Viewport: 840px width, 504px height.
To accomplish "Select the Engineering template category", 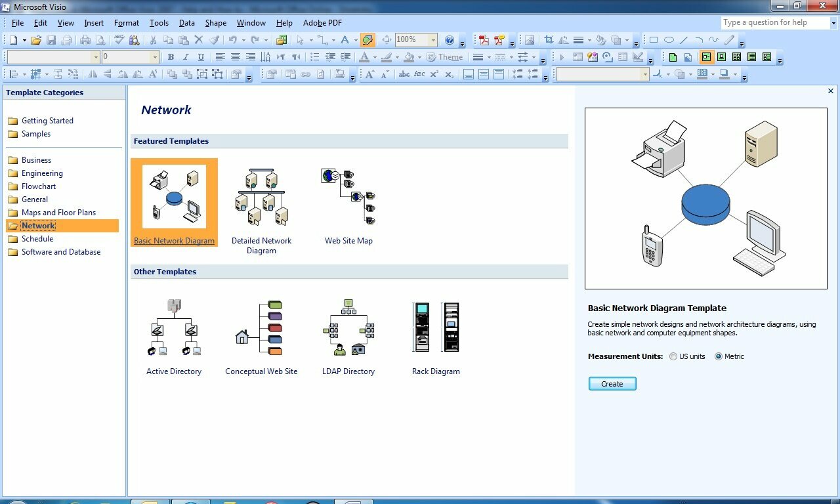I will pyautogui.click(x=42, y=173).
